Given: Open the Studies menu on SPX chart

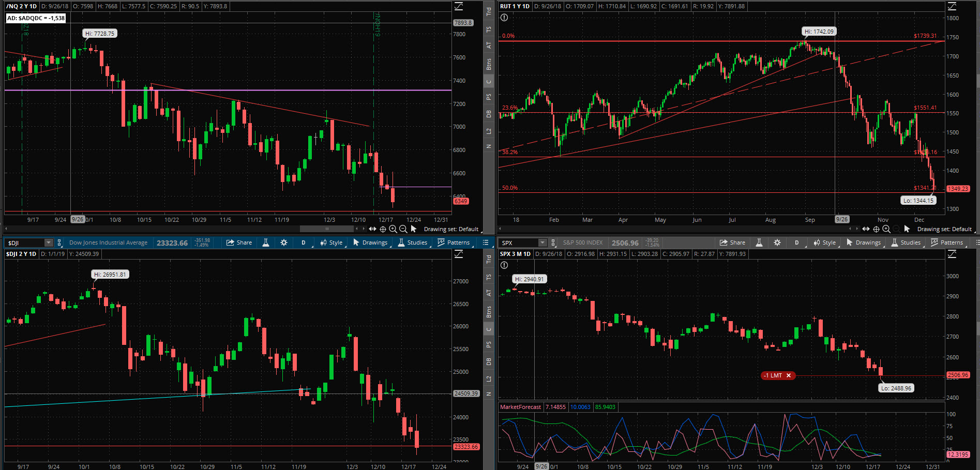Looking at the screenshot, I should [x=906, y=242].
